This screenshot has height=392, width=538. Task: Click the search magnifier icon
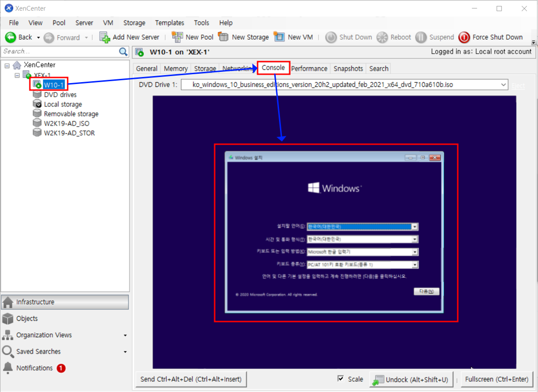click(x=123, y=51)
